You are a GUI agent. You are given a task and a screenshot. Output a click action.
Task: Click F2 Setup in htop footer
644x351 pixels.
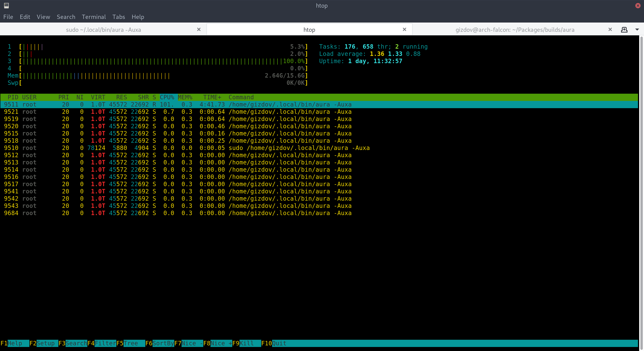[44, 343]
